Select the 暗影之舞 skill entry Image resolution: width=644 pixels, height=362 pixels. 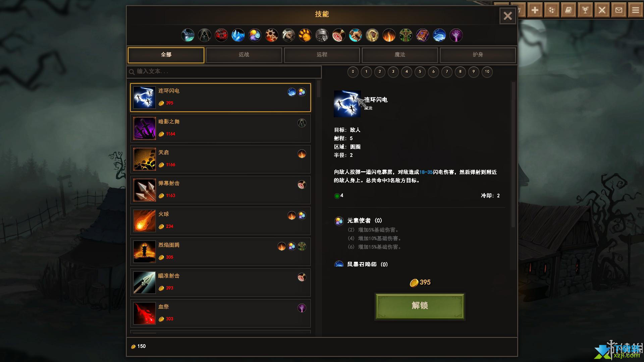click(220, 128)
